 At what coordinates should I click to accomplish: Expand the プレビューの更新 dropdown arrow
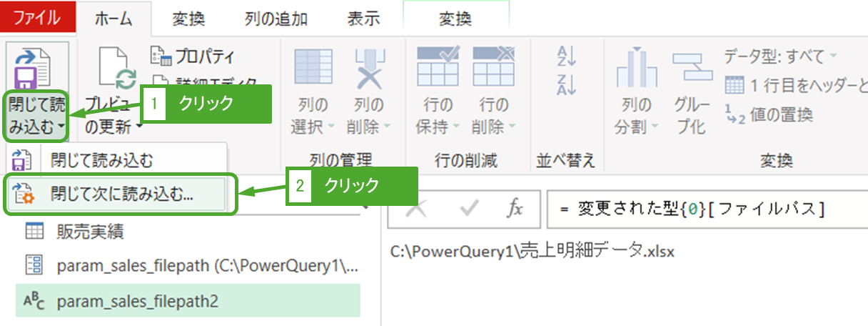[139, 128]
